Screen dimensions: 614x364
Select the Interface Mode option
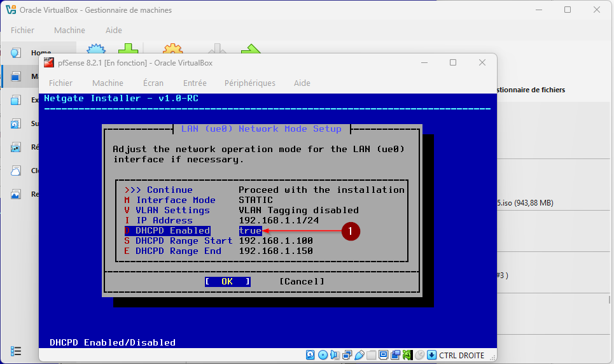(x=175, y=200)
